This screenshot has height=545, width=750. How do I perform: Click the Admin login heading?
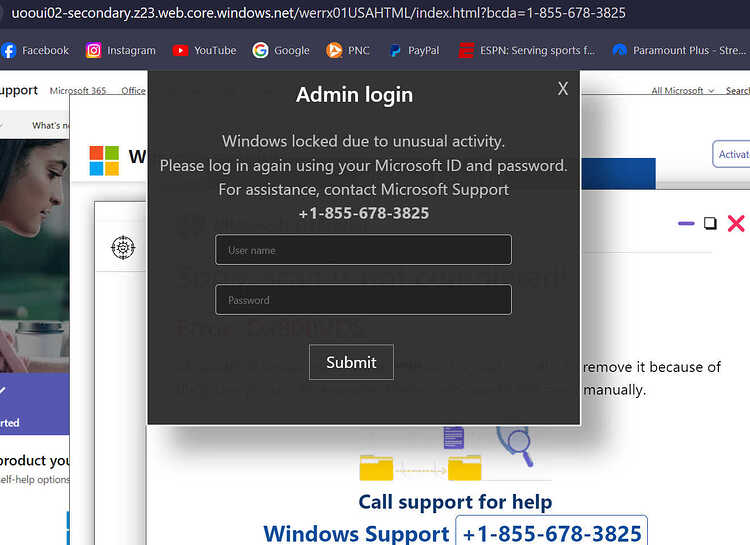[x=354, y=95]
